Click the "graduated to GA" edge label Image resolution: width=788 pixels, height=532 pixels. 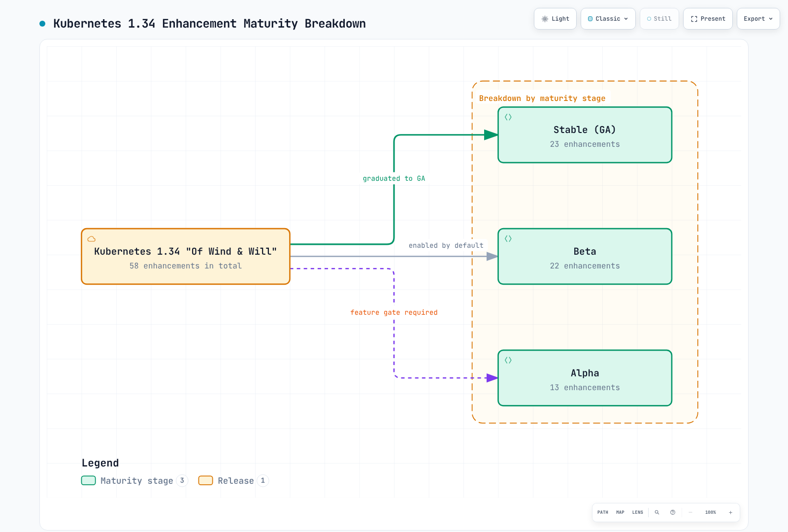tap(394, 178)
